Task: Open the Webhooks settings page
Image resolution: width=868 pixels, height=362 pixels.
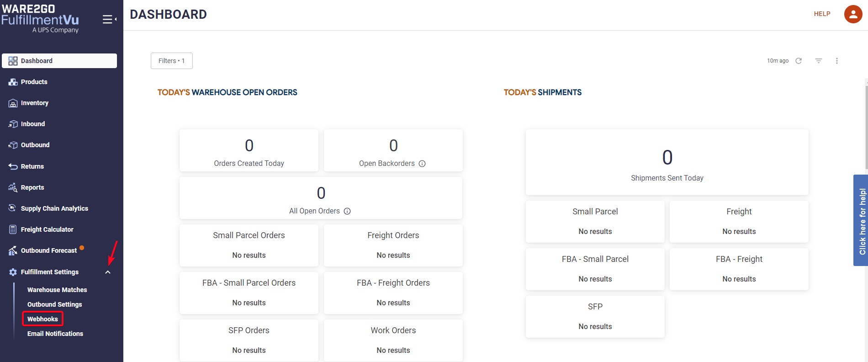Action: click(x=42, y=319)
